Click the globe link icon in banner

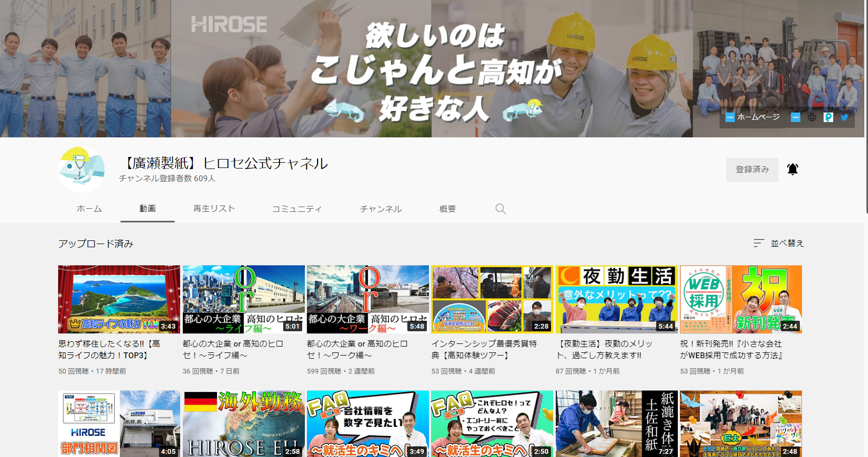[812, 117]
